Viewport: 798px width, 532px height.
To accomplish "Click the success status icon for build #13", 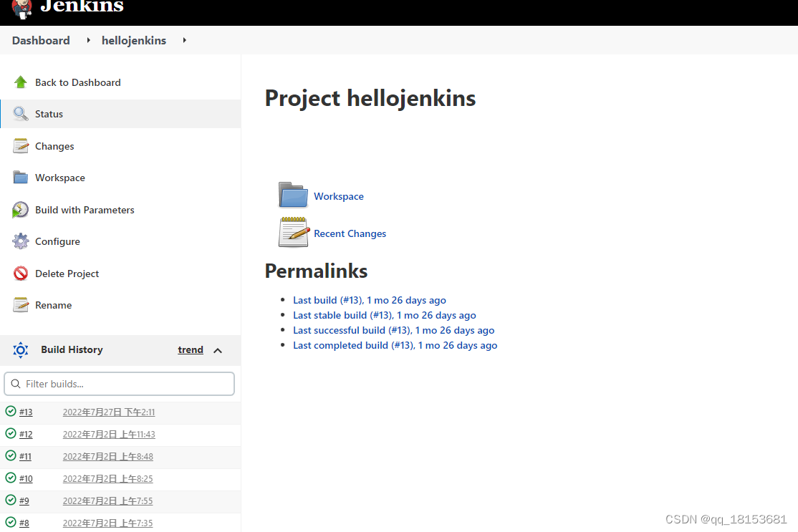I will pos(11,411).
